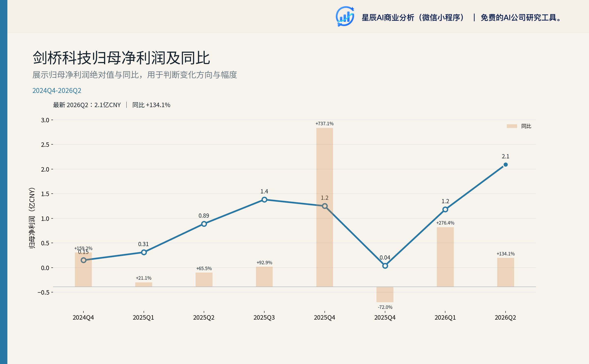Click the x-axis label 2026Q2
Viewport: 589px width, 364px height.
point(505,317)
